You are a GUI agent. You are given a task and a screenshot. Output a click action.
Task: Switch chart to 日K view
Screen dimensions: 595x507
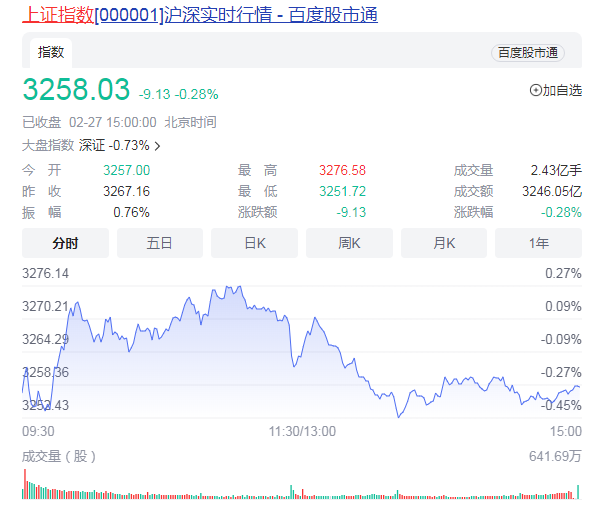click(255, 243)
